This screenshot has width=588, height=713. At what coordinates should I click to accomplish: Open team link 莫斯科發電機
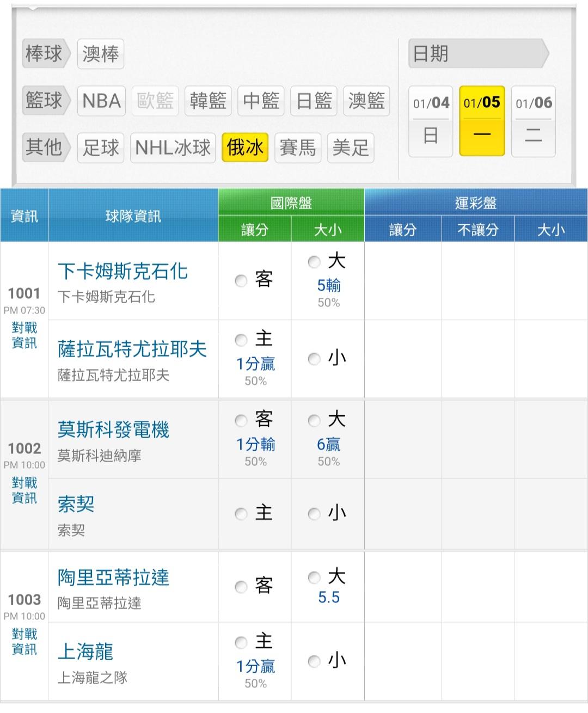(x=113, y=430)
